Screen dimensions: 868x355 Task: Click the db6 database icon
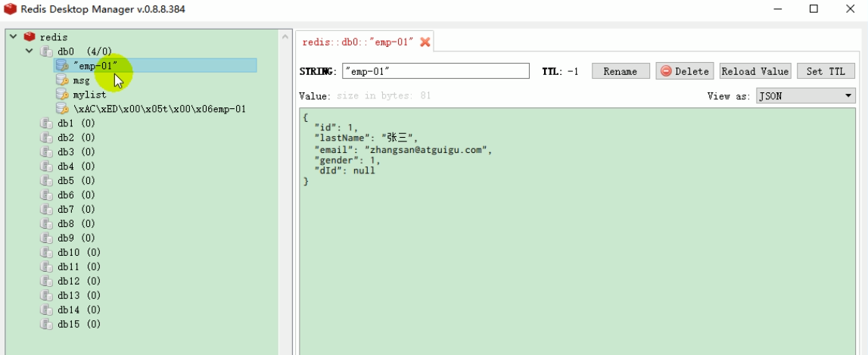46,195
